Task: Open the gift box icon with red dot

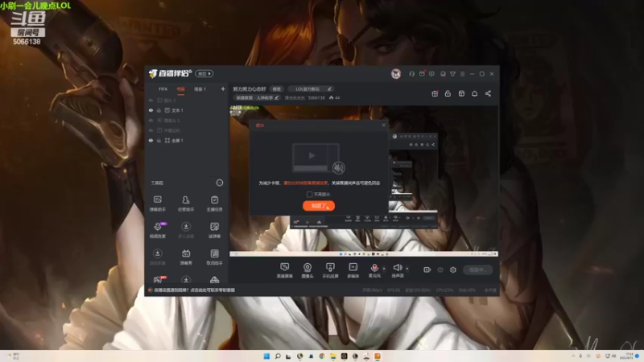Action: click(435, 93)
